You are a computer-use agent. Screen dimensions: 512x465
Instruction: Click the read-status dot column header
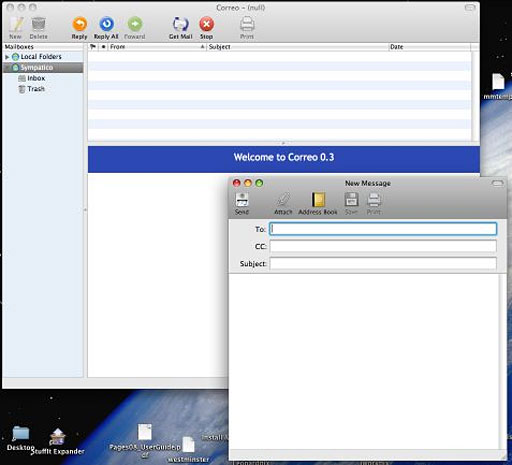103,47
